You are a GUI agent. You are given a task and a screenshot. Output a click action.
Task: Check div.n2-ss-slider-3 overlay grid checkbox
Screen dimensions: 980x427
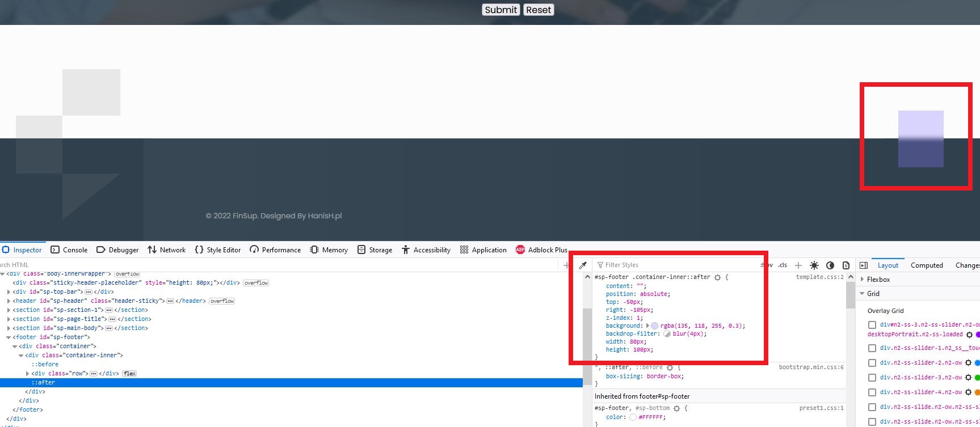click(872, 378)
